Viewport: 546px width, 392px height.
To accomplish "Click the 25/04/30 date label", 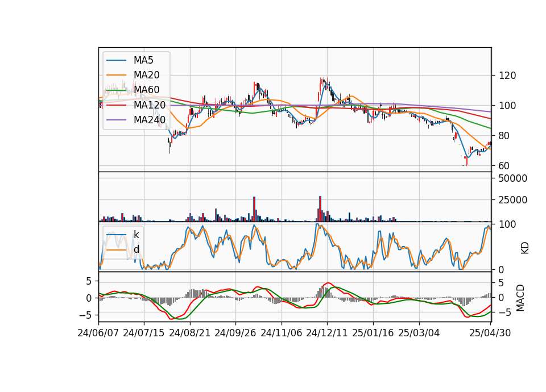I will 490,333.
